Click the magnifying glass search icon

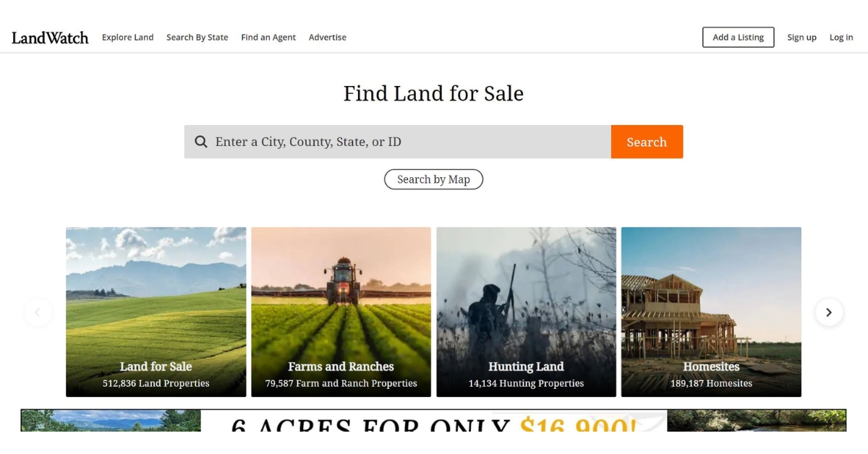pyautogui.click(x=201, y=142)
